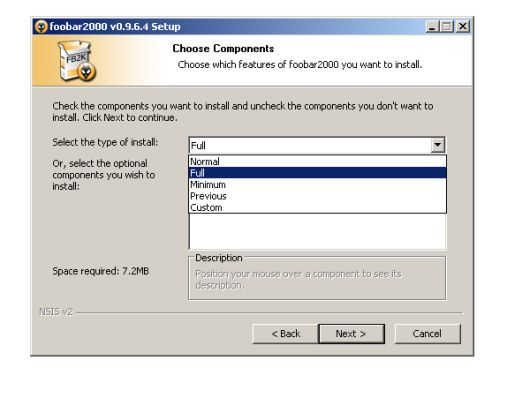
Task: Click the Space required: 7.2MB text
Action: (101, 271)
